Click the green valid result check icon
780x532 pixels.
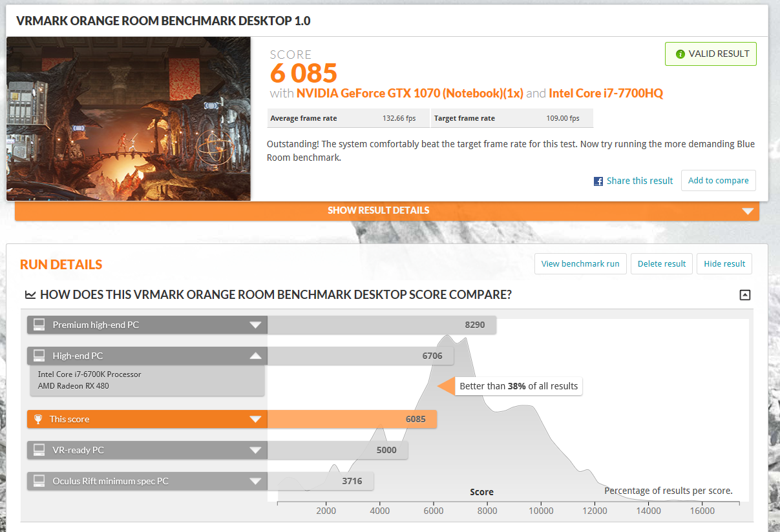tap(680, 54)
